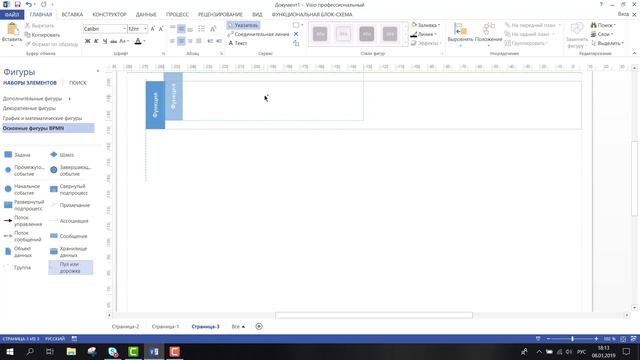The image size is (640, 360).
Task: Choose the Сообщение shape
Action: [x=69, y=236]
